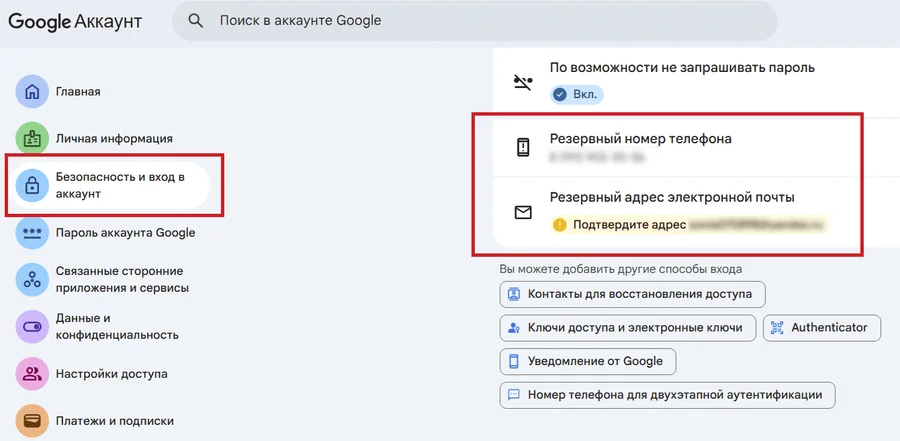Viewport: 900px width, 441px height.
Task: Click the Google password sidebar icon
Action: click(x=32, y=232)
